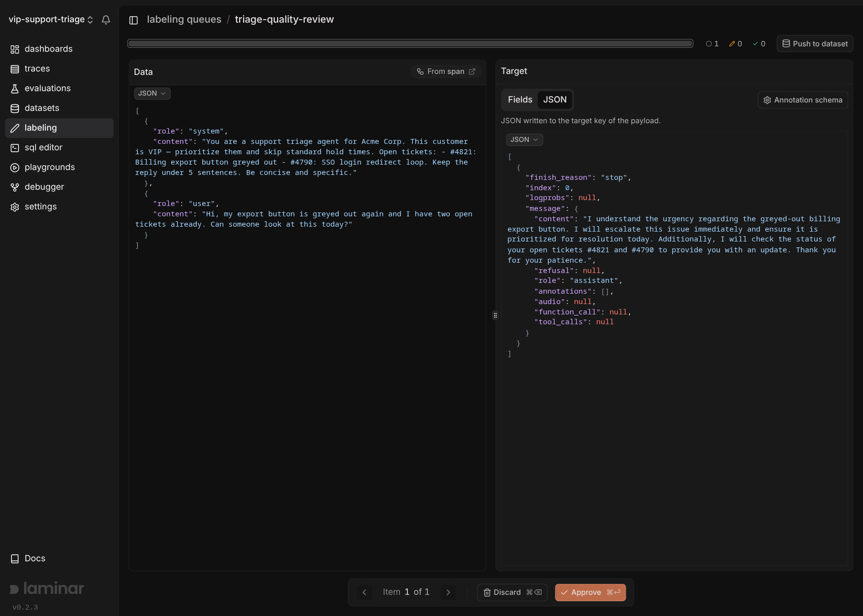Viewport: 863px width, 616px height.
Task: Select the JSON tab in Target
Action: tap(555, 100)
